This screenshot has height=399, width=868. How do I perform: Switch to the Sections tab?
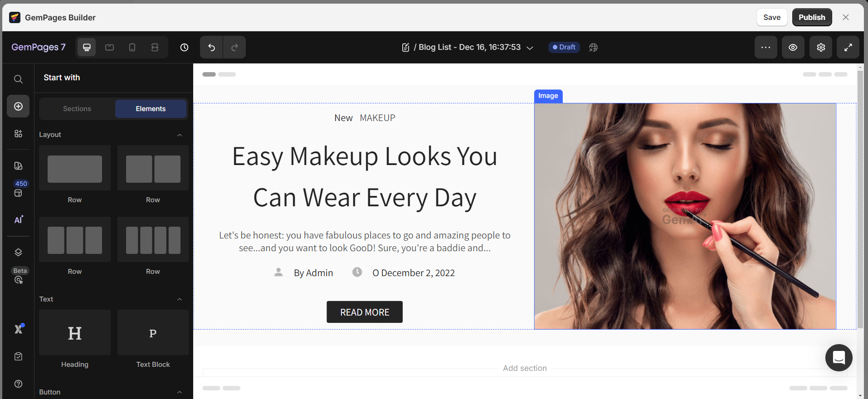[77, 109]
